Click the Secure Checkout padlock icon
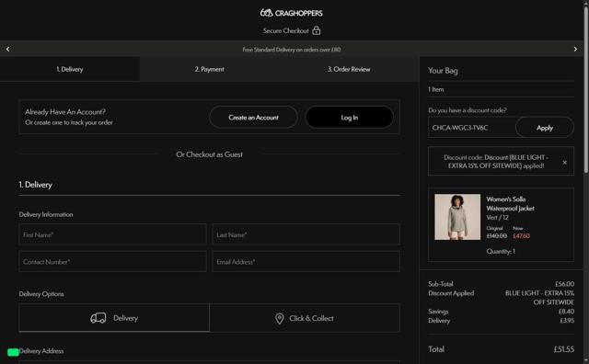The image size is (589, 364). coord(317,30)
